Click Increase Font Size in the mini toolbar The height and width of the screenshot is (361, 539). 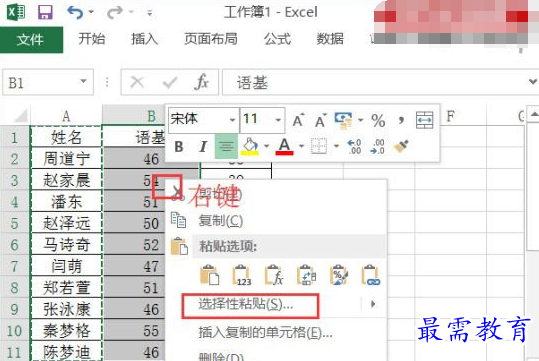pyautogui.click(x=298, y=120)
